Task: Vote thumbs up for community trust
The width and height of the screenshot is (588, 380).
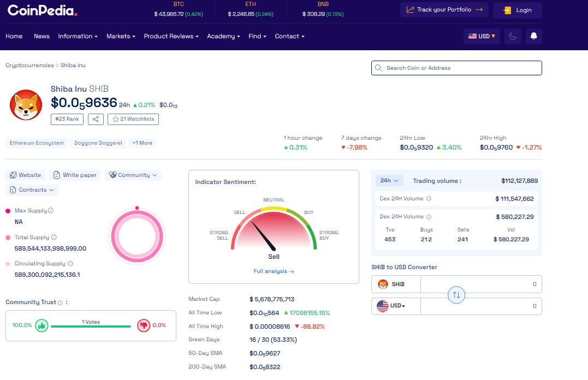Action: [x=41, y=325]
